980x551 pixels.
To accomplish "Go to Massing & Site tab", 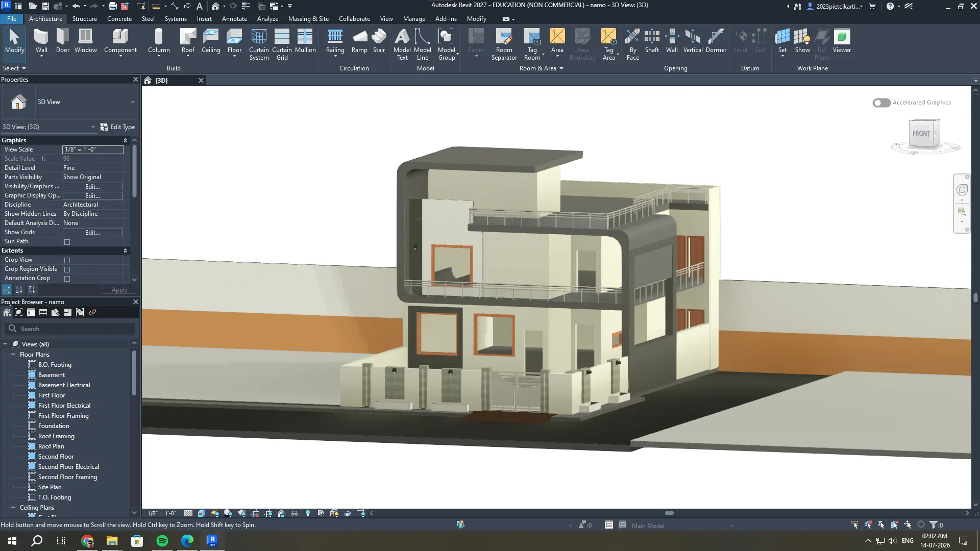I will 308,19.
